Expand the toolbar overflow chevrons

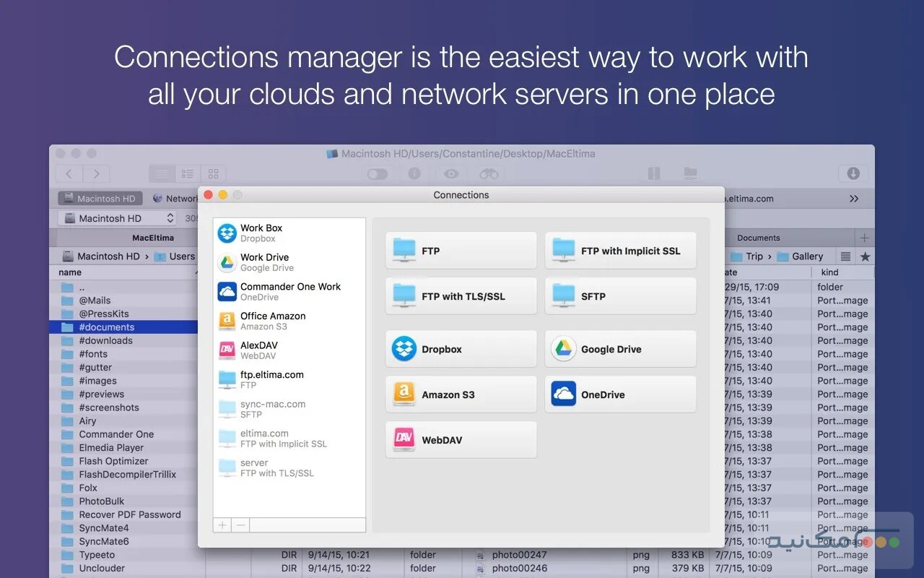(854, 199)
